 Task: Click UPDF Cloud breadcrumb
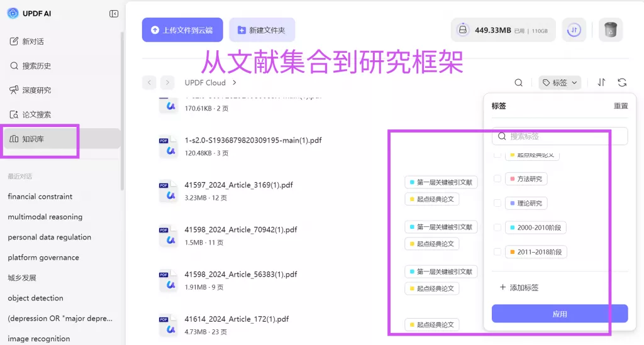click(x=205, y=82)
